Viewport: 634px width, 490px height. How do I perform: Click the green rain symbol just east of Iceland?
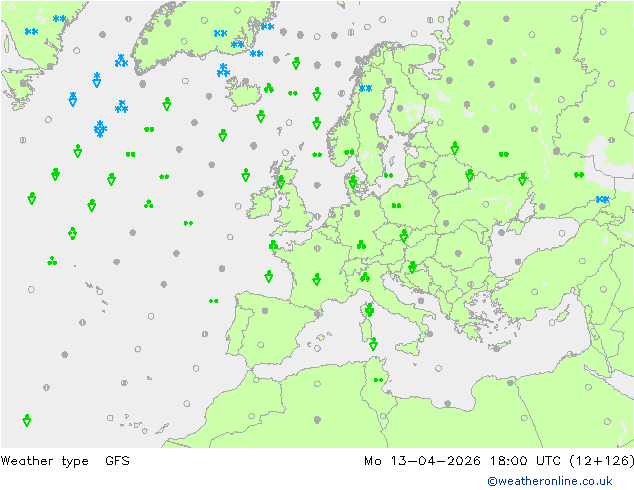tap(269, 88)
